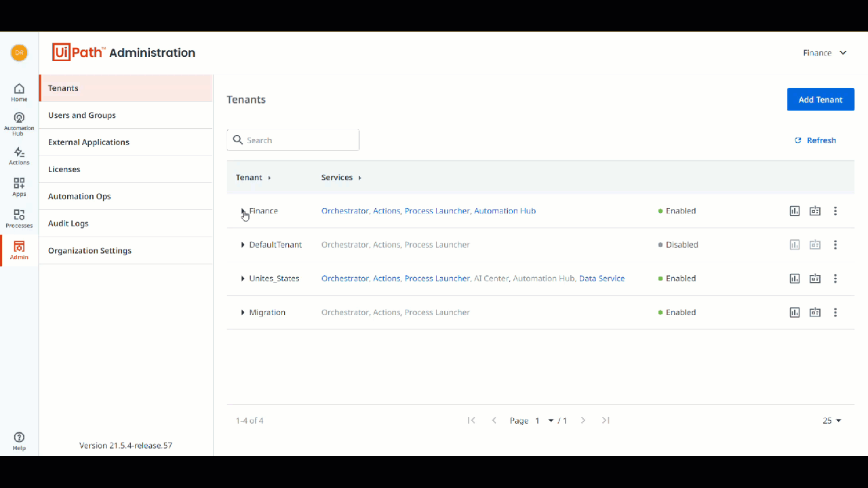This screenshot has height=488, width=868.
Task: Expand the DefaultTenant row
Action: [243, 245]
